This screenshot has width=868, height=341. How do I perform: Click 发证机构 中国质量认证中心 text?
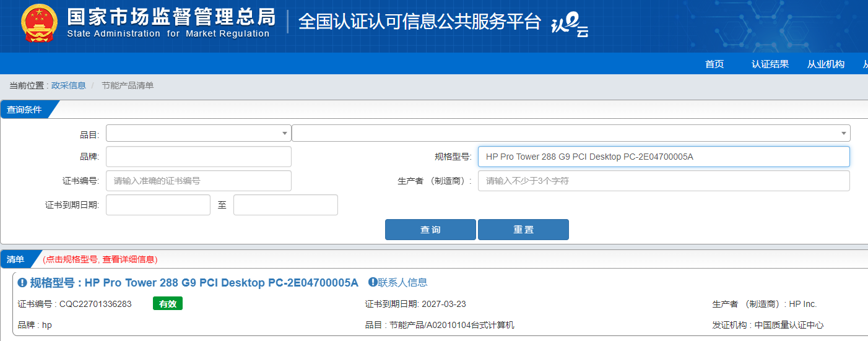(x=768, y=325)
